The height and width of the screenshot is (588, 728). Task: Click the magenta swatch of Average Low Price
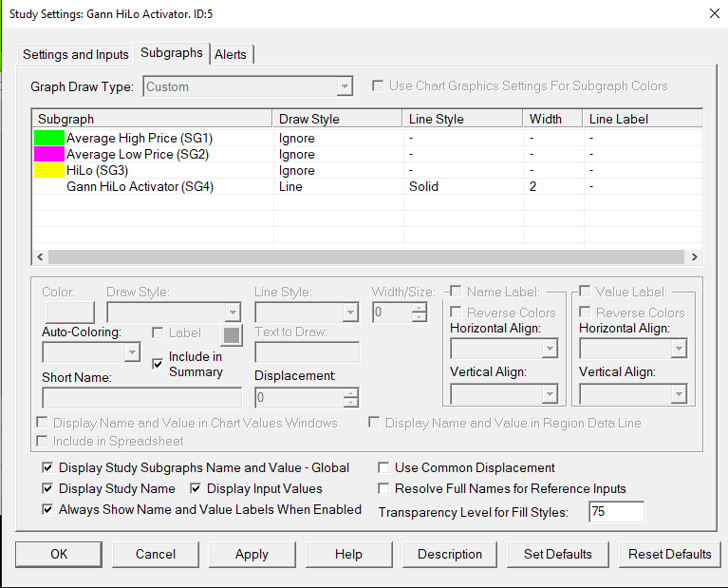coord(49,154)
